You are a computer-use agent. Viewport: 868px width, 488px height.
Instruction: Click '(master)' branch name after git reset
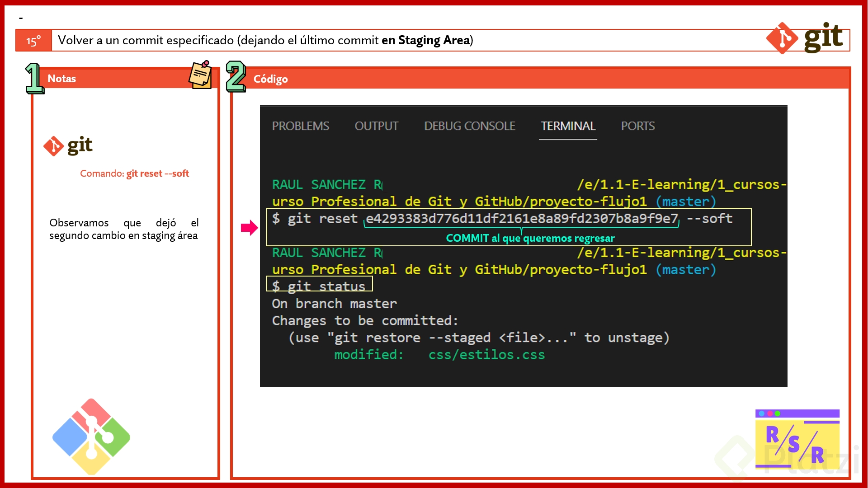(686, 270)
